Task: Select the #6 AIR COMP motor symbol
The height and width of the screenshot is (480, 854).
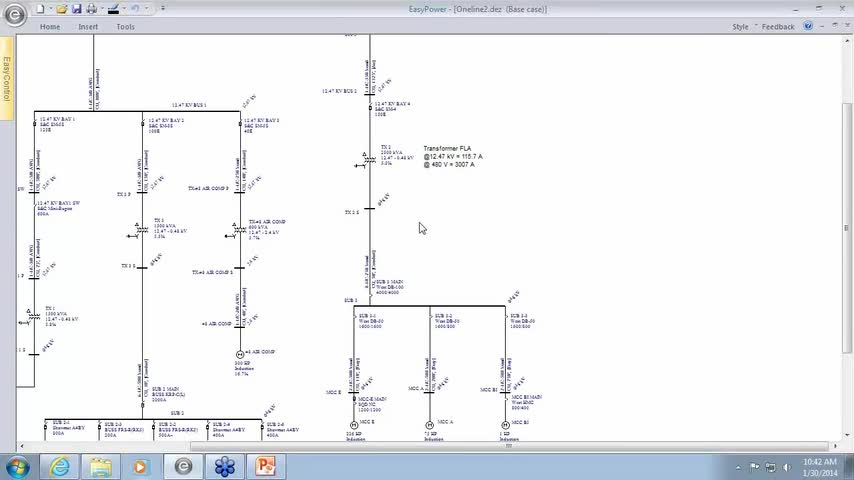Action: coord(240,354)
